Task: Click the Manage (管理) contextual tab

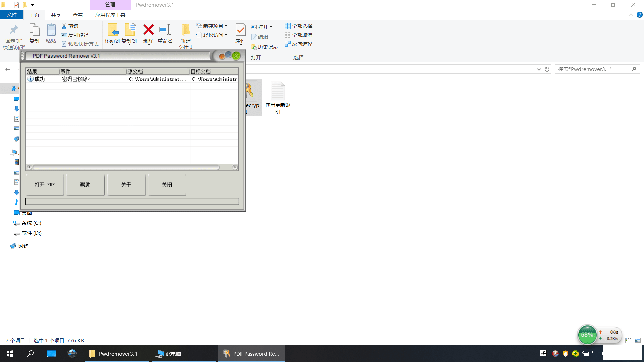Action: pyautogui.click(x=110, y=5)
